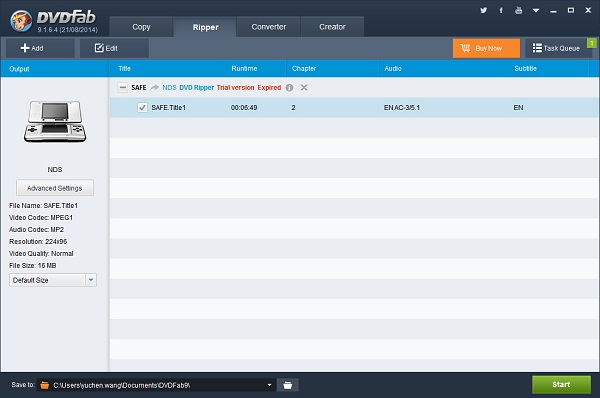
Task: Click the File Name: SAFE.Title1 text
Action: [43, 206]
